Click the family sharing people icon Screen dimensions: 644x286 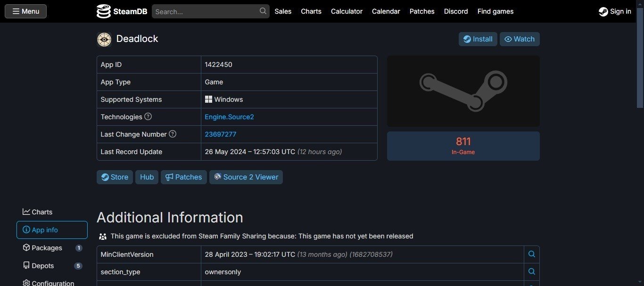(103, 237)
